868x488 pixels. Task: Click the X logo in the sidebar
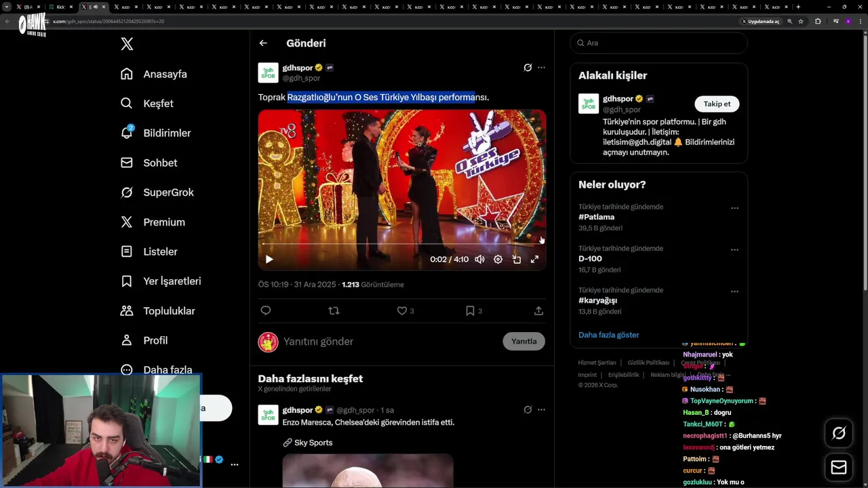pyautogui.click(x=127, y=44)
